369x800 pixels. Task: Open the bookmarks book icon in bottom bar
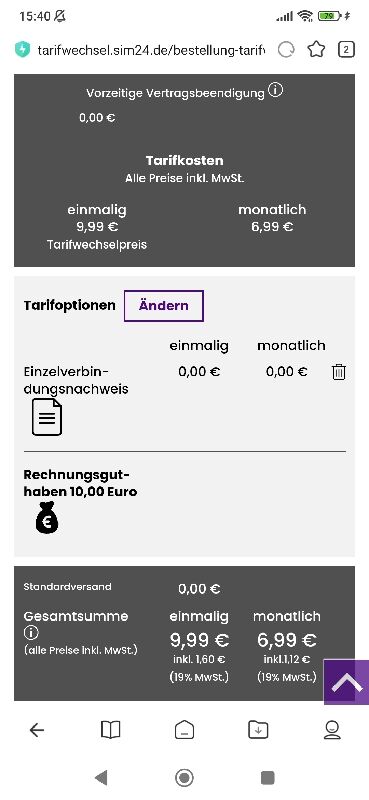tap(110, 730)
